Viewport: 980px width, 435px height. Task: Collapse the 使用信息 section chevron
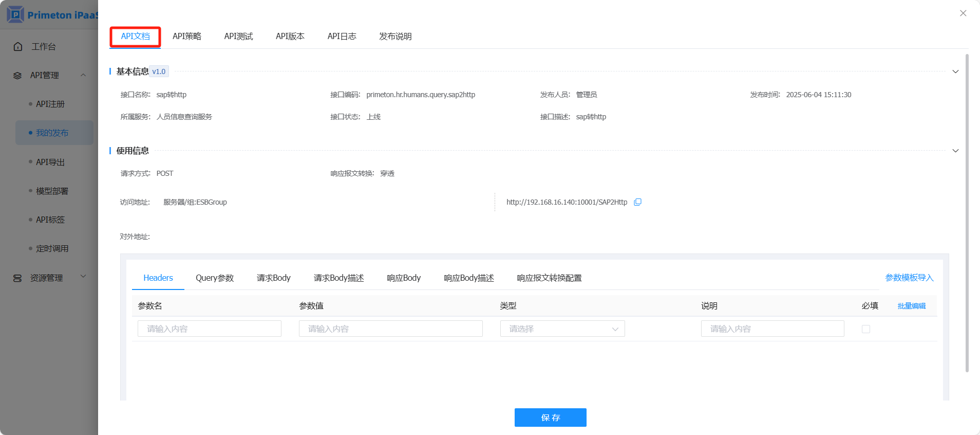tap(955, 151)
